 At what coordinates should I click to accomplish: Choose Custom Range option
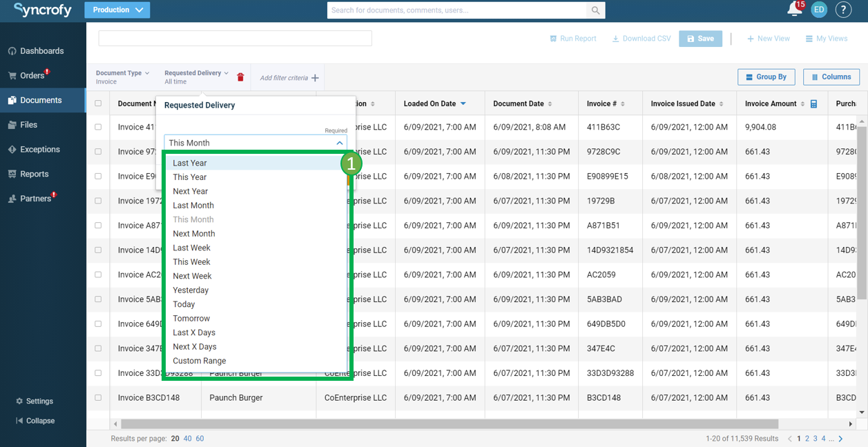[255, 361]
